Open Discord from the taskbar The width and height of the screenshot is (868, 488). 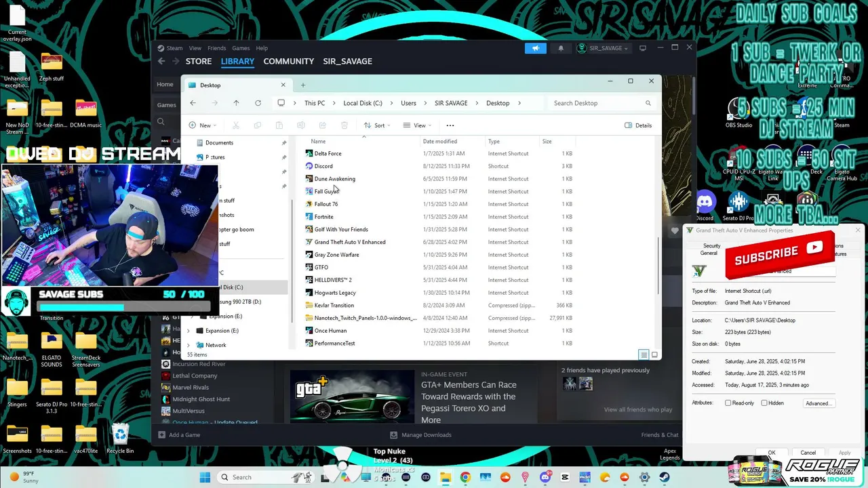545,477
